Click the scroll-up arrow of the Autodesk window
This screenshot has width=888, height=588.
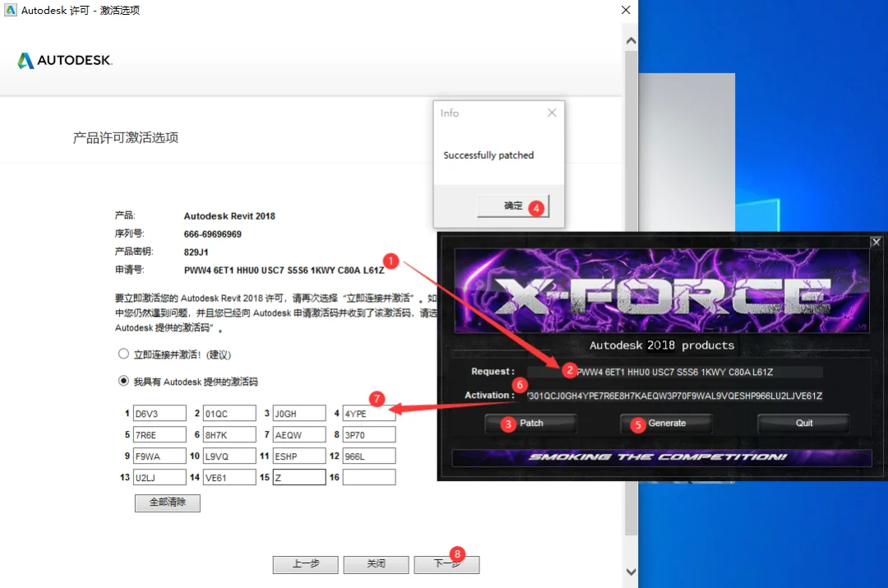coord(631,41)
